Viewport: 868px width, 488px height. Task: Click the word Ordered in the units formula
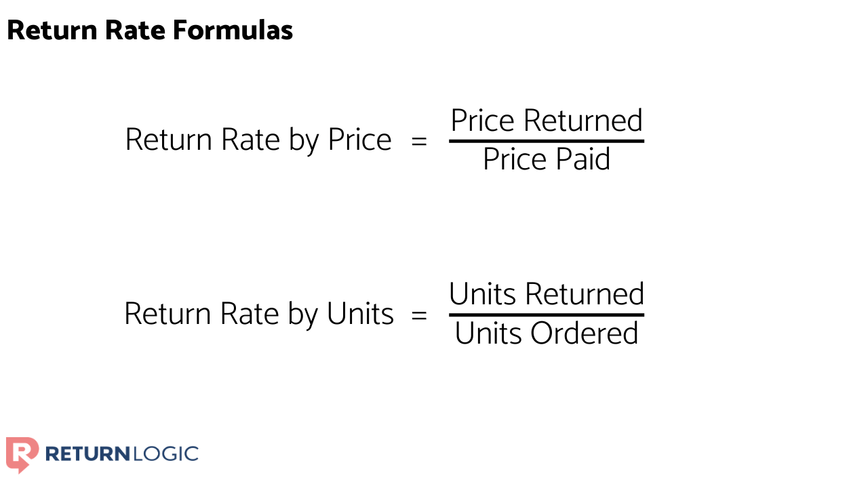[x=585, y=333]
